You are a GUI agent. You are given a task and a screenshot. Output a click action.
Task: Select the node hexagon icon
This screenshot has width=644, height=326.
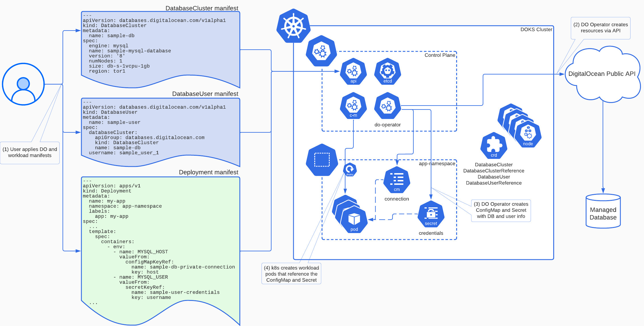[x=528, y=134]
